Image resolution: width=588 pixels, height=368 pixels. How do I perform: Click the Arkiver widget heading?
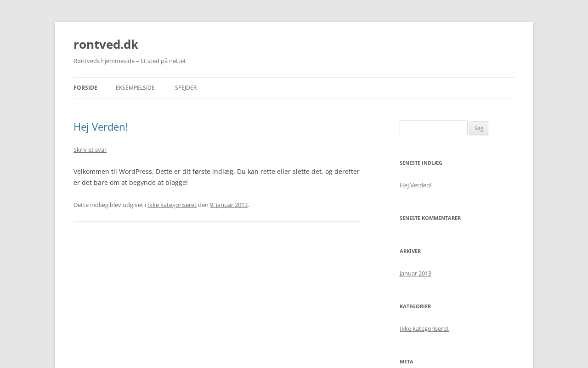pyautogui.click(x=410, y=251)
